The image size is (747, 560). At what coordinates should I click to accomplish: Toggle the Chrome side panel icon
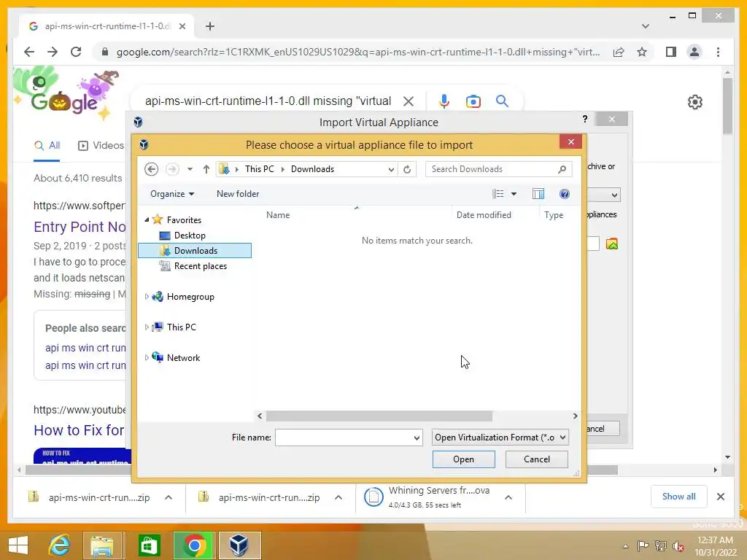[671, 52]
